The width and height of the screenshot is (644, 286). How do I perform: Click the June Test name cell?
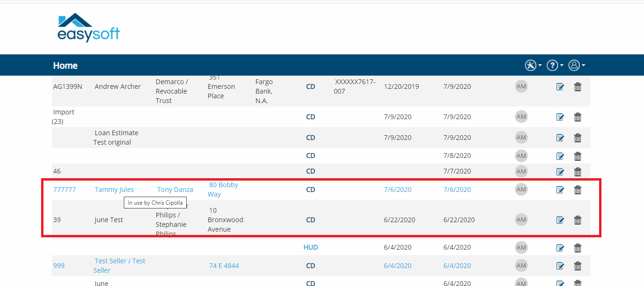click(x=109, y=220)
